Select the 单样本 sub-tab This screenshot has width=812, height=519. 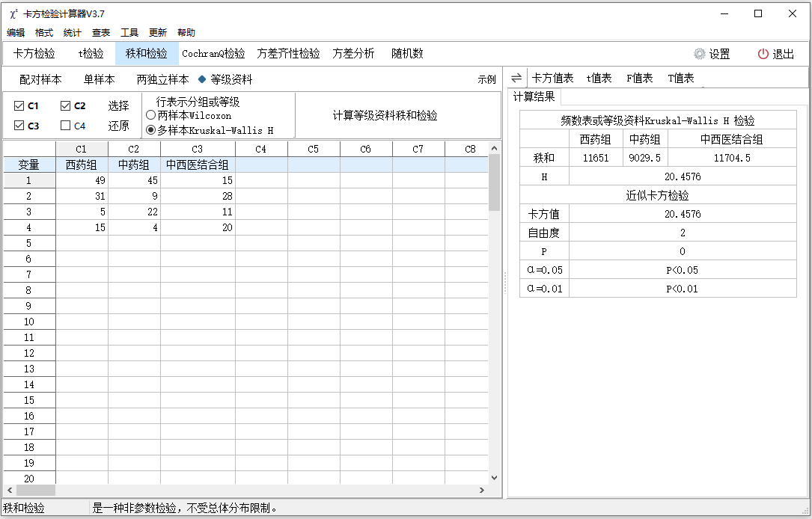99,79
